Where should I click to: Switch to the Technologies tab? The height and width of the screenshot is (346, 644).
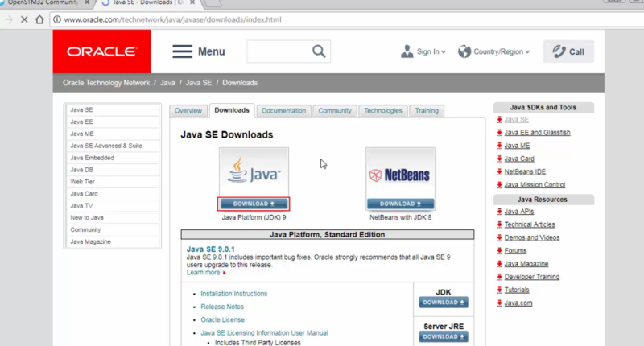click(x=383, y=110)
